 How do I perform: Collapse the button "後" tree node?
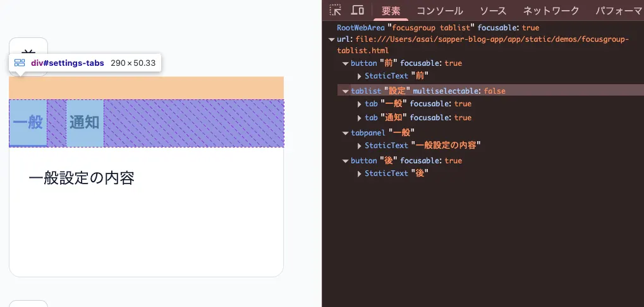346,161
